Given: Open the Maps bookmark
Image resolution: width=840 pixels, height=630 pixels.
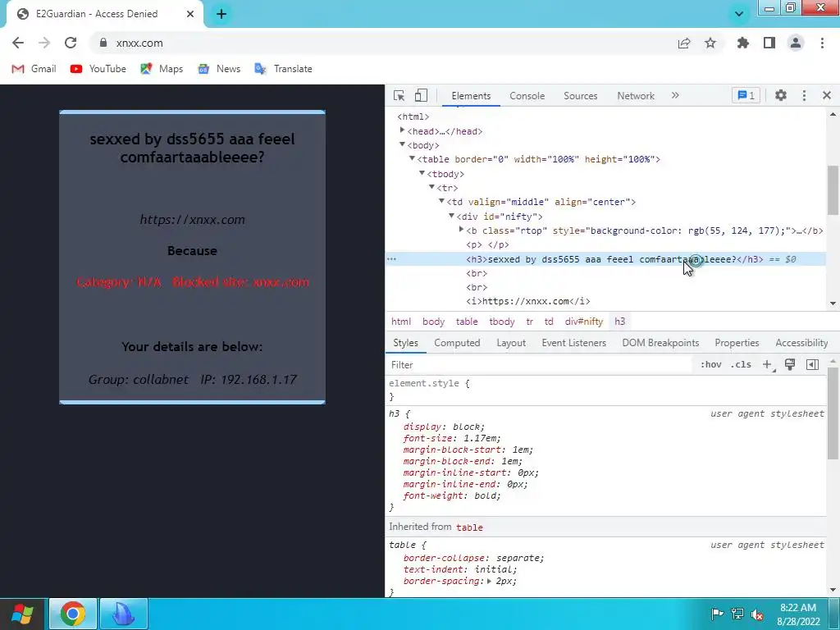Looking at the screenshot, I should click(162, 69).
